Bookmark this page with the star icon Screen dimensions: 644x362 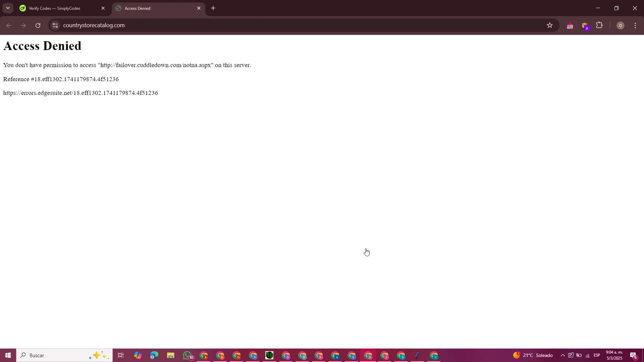point(550,25)
